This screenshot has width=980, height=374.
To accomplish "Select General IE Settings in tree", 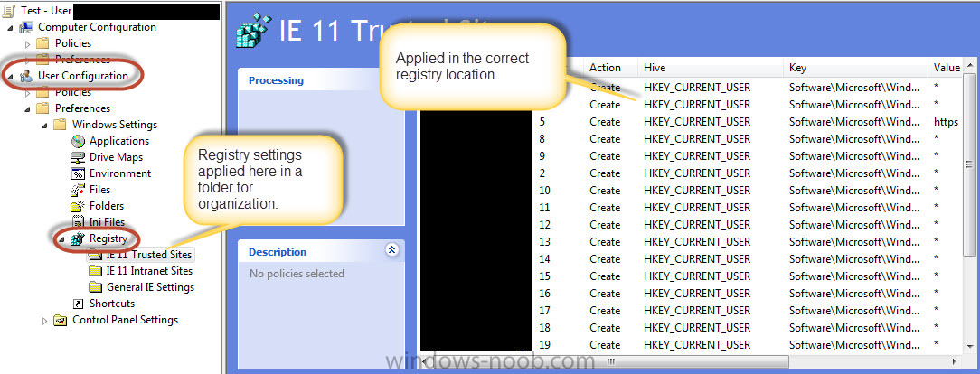I will [151, 287].
